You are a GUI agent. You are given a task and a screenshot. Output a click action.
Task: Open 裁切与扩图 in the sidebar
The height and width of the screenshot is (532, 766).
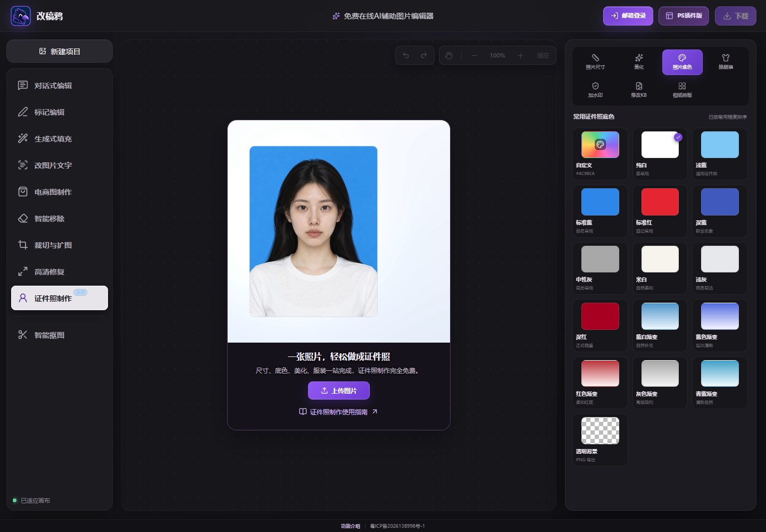(60, 245)
